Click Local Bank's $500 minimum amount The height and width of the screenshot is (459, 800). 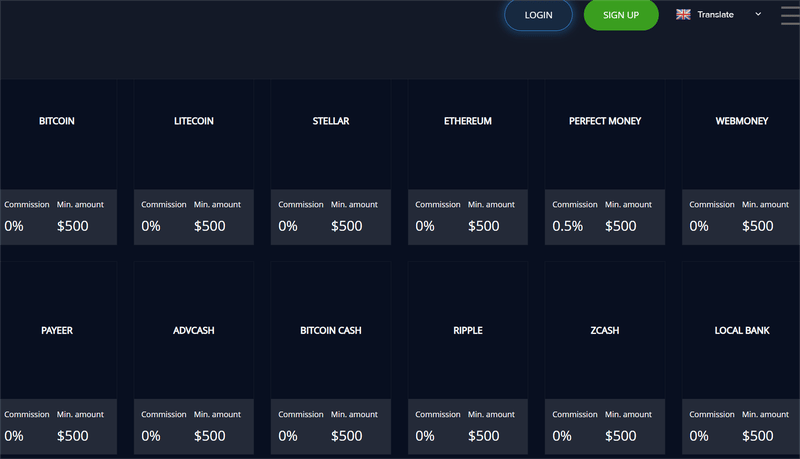[x=758, y=436]
